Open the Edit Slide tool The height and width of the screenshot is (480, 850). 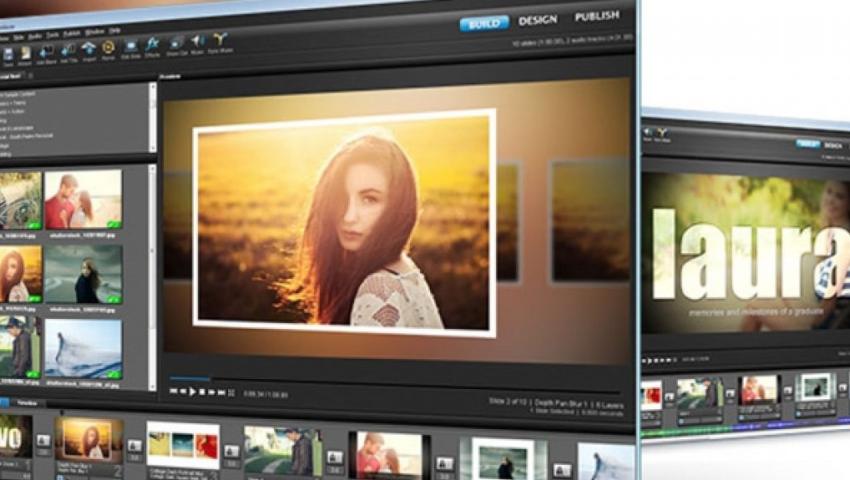(x=131, y=48)
